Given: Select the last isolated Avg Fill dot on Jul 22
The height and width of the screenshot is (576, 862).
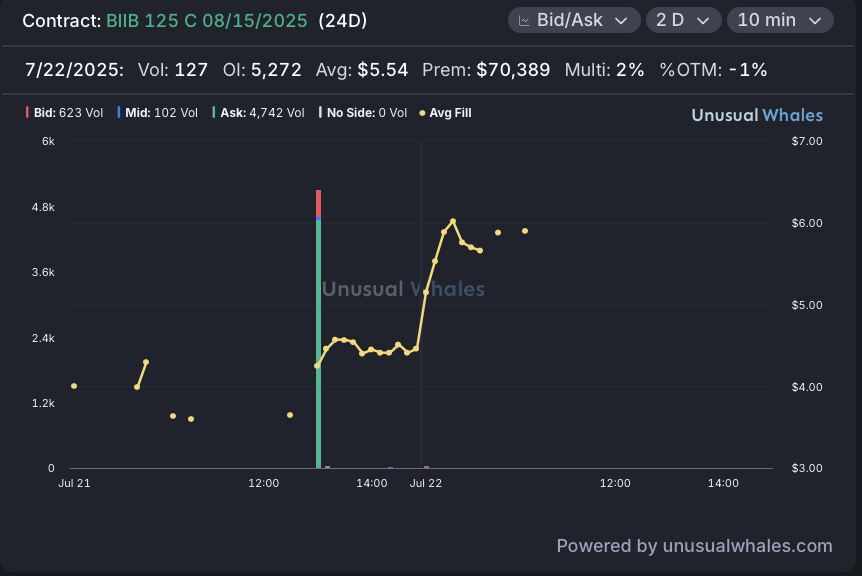Looking at the screenshot, I should 525,231.
